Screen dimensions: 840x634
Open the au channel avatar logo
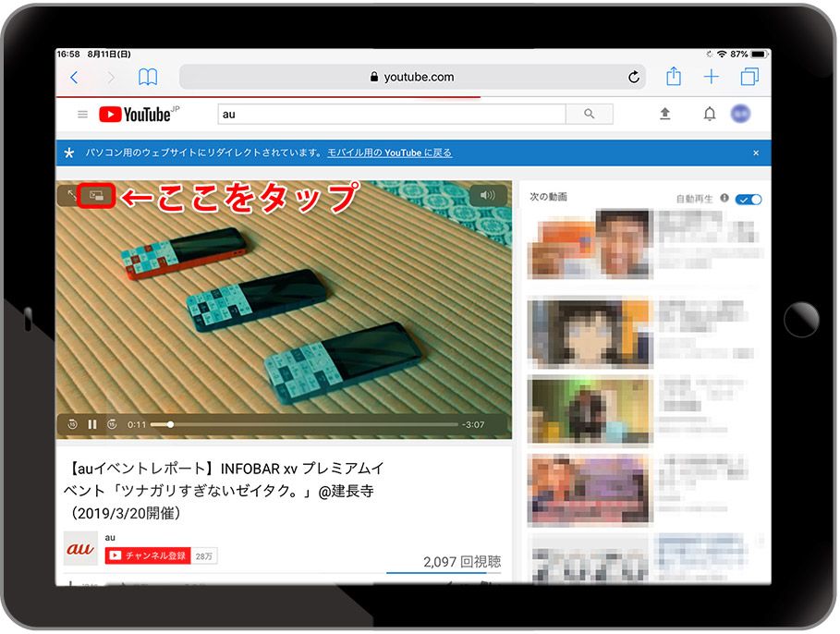[80, 548]
